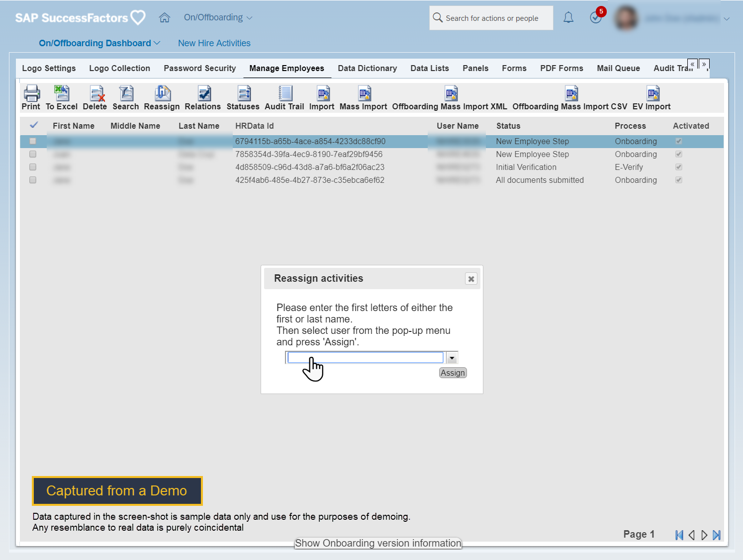Go to last page arrow
The height and width of the screenshot is (560, 743).
717,535
